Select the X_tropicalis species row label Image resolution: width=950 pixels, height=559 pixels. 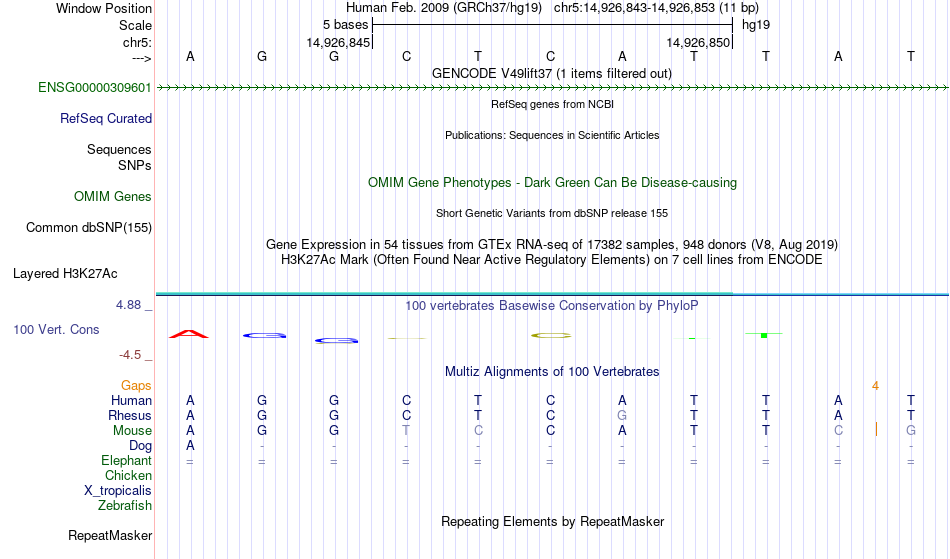point(118,491)
